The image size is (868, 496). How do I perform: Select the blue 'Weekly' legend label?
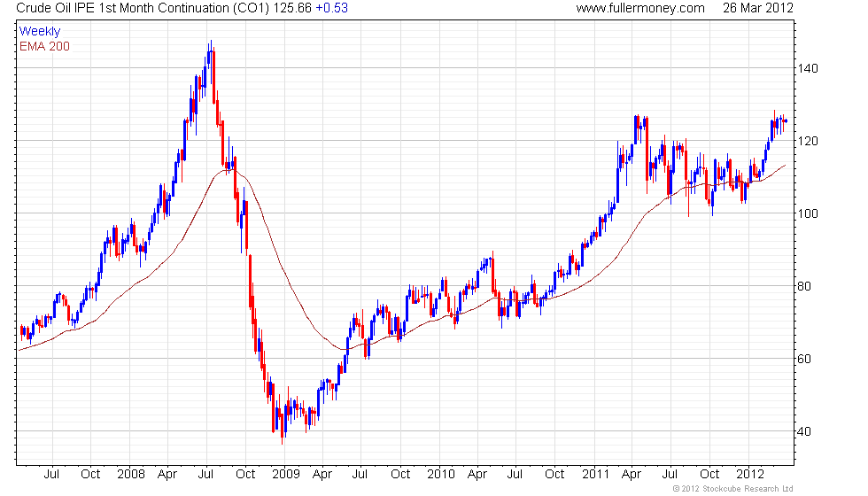click(39, 32)
